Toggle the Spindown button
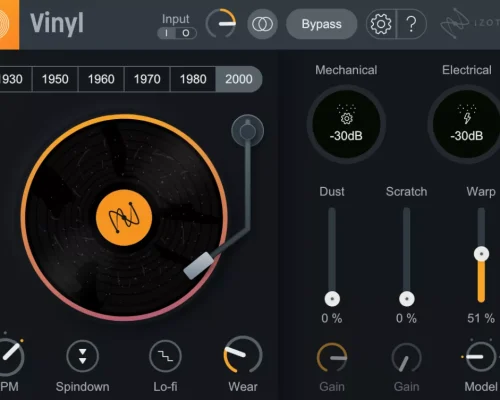 pos(82,356)
